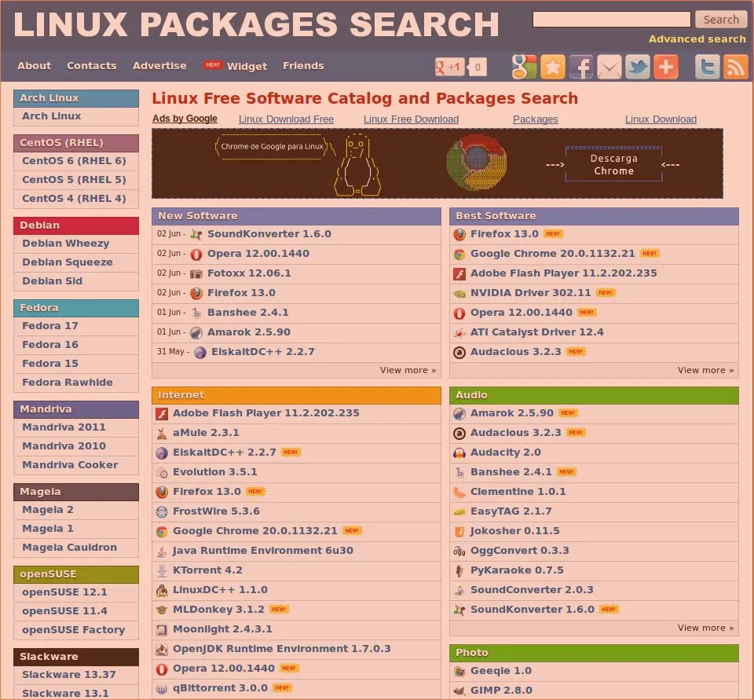This screenshot has height=700, width=754.
Task: Click the GIMP icon in Photo list
Action: (x=459, y=691)
